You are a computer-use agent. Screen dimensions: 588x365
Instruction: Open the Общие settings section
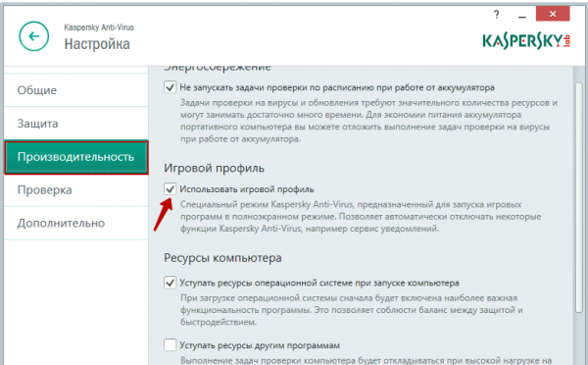point(76,90)
